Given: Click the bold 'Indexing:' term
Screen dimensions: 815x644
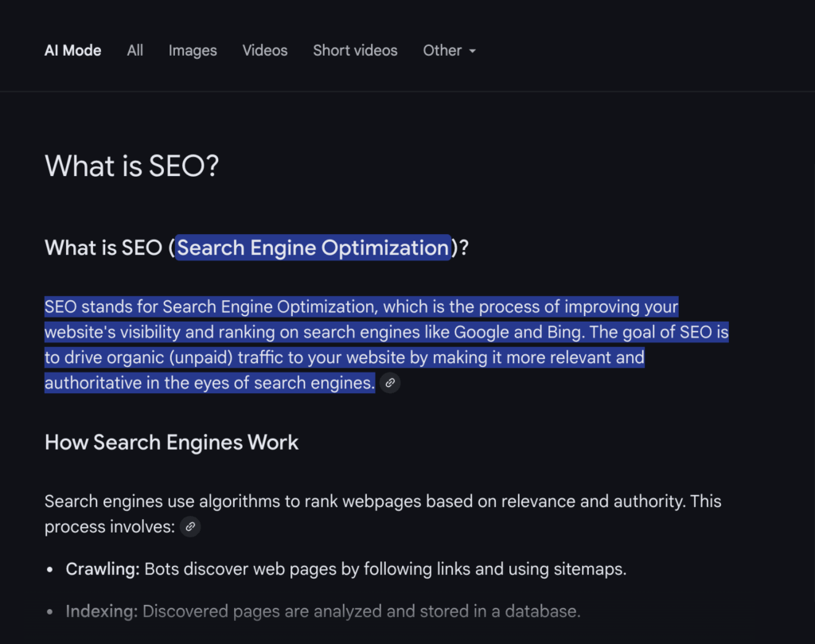Looking at the screenshot, I should (102, 611).
